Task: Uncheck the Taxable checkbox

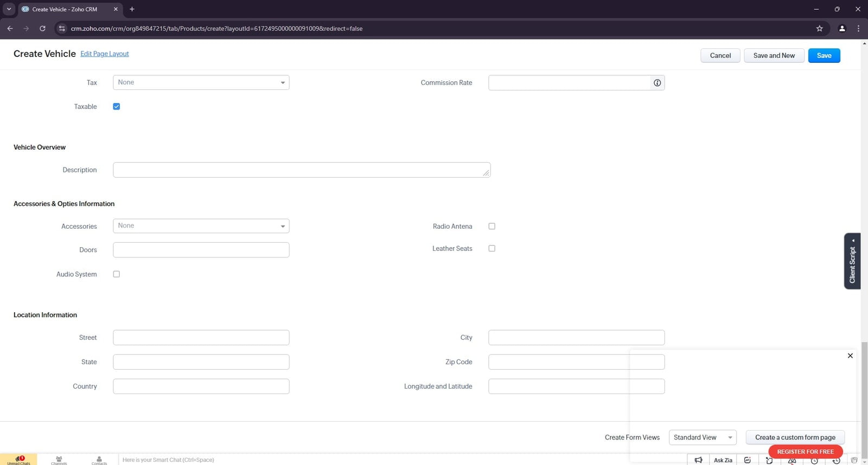Action: tap(116, 107)
